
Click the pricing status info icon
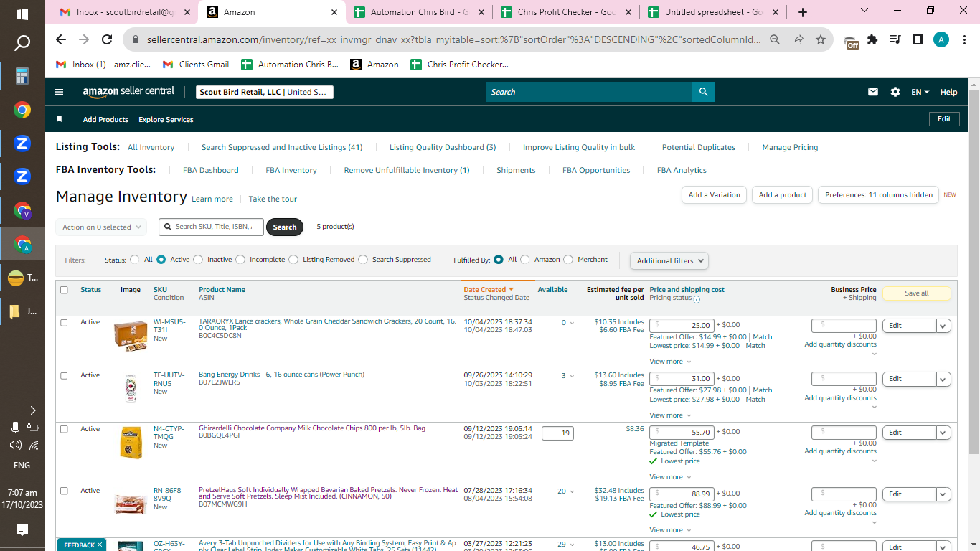pos(697,298)
